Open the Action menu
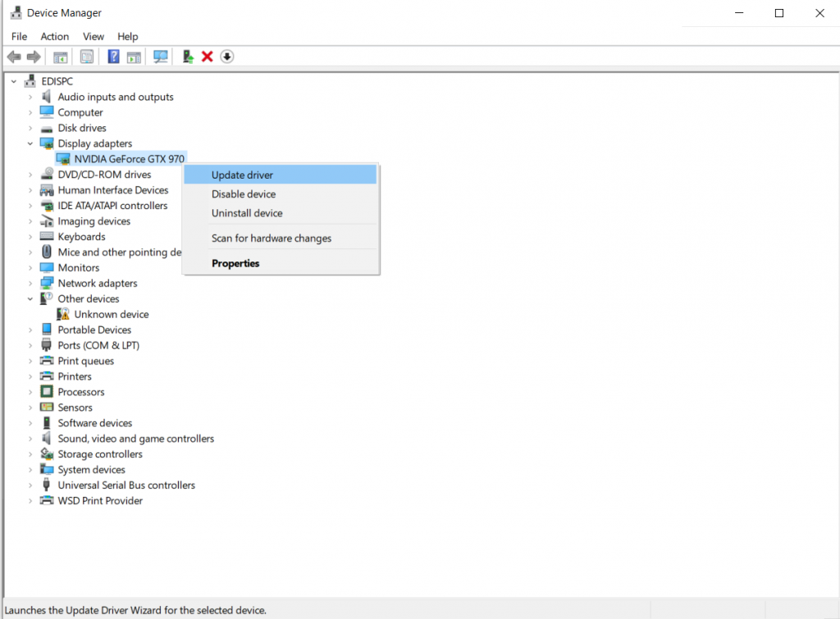 55,36
